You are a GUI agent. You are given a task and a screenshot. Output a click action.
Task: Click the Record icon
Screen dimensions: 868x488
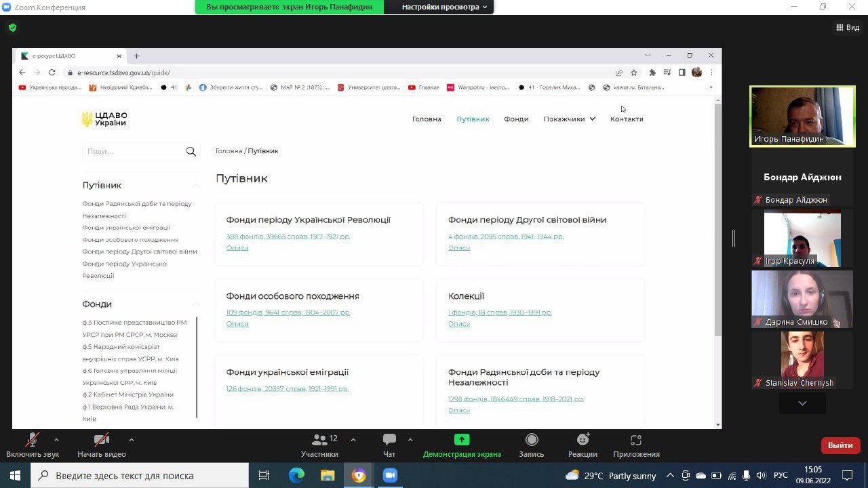pos(532,440)
